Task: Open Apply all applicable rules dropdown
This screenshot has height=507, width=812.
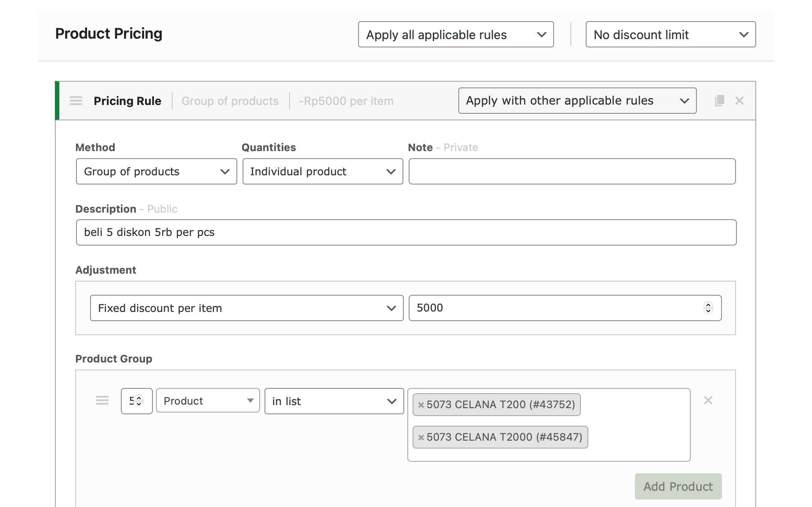Action: pos(456,35)
